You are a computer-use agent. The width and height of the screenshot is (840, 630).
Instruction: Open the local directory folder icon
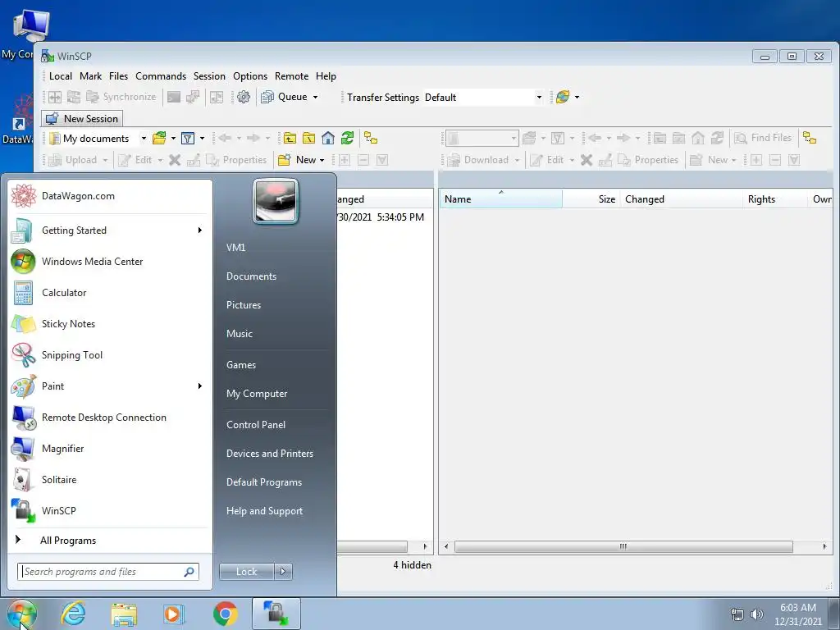click(x=159, y=138)
